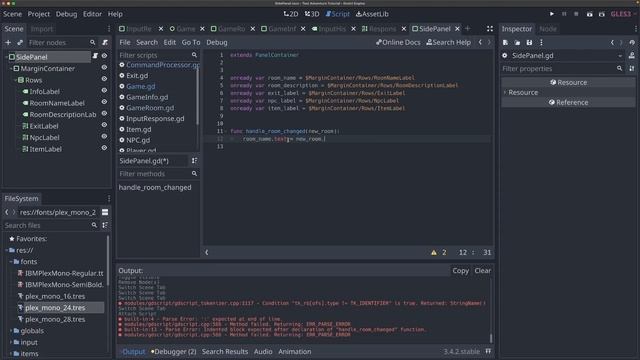
Task: Expand the globals folder
Action: 11,331
